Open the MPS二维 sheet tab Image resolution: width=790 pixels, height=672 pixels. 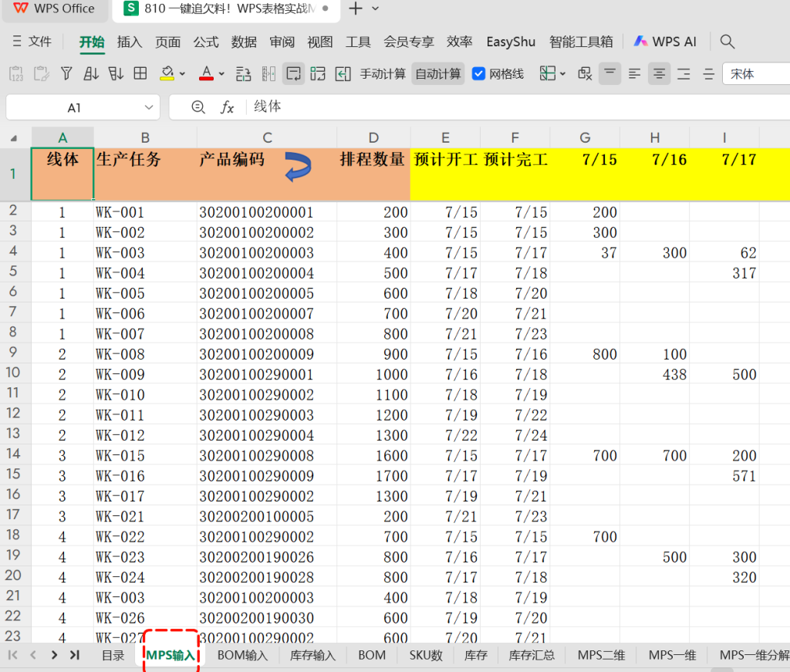pyautogui.click(x=601, y=655)
